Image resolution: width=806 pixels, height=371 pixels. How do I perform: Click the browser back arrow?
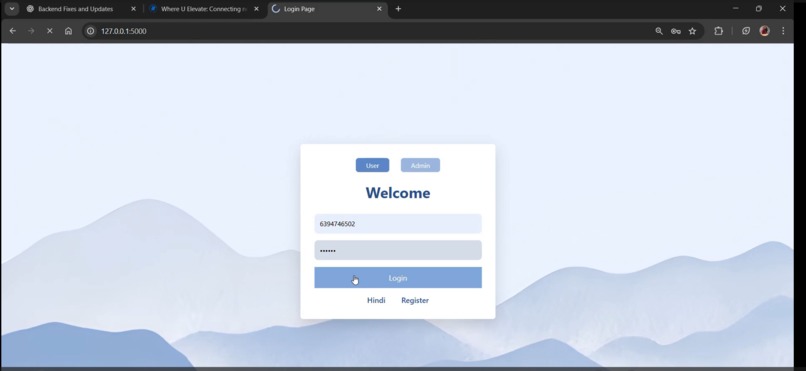tap(12, 31)
